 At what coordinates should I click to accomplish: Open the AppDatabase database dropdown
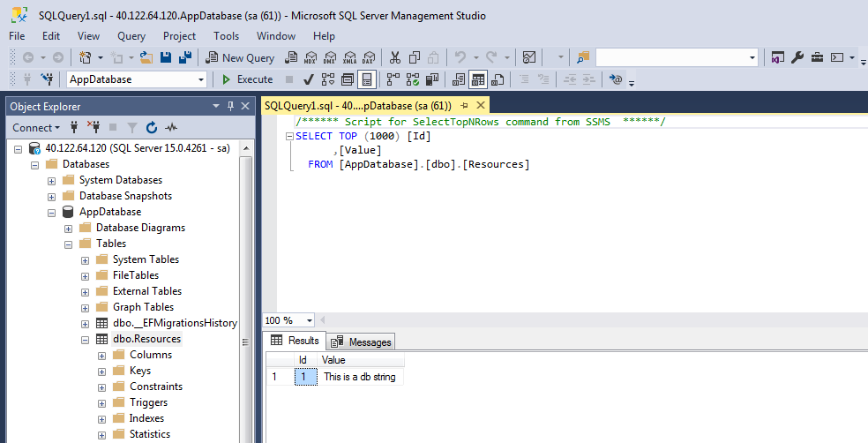click(201, 79)
